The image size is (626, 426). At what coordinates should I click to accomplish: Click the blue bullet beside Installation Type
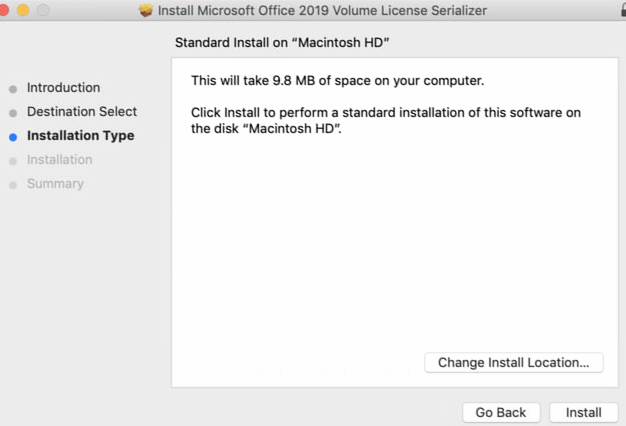(13, 137)
